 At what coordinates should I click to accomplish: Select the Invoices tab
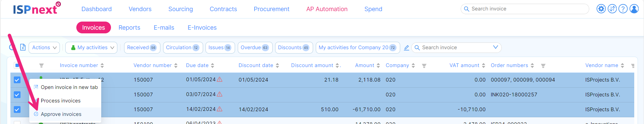click(x=93, y=28)
